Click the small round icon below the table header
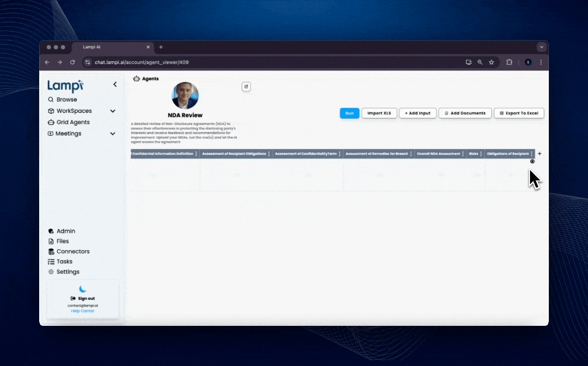Screen dimensions: 588x366 [x=532, y=162]
